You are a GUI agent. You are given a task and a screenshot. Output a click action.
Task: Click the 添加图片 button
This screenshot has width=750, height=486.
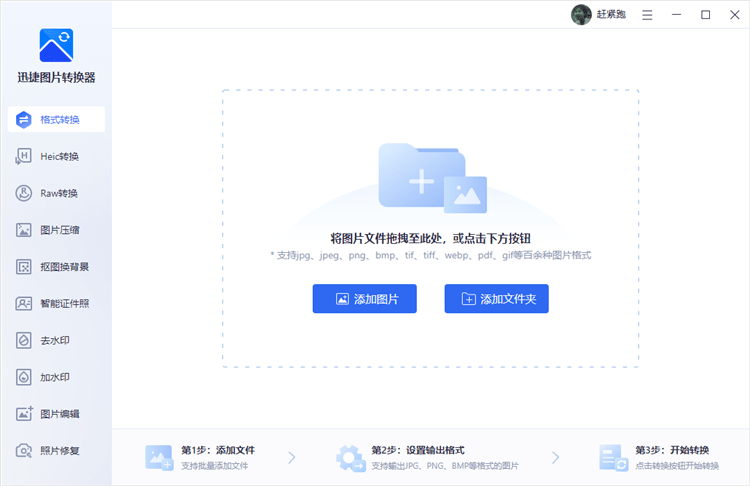364,299
